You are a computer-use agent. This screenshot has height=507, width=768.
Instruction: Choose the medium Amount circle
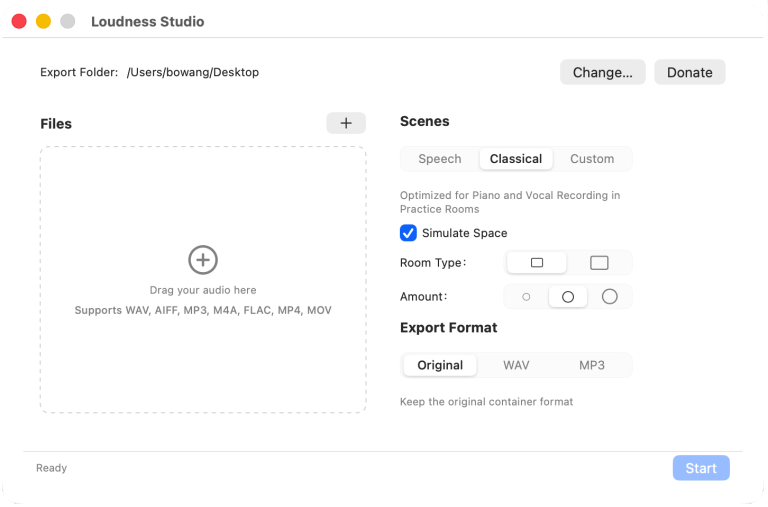click(568, 297)
